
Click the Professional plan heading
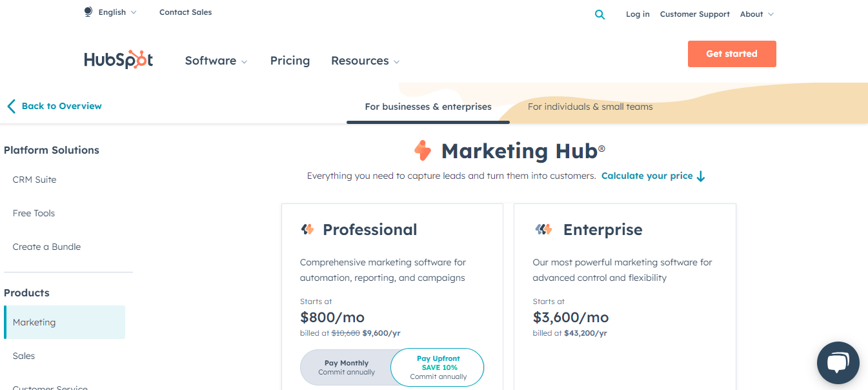tap(370, 230)
